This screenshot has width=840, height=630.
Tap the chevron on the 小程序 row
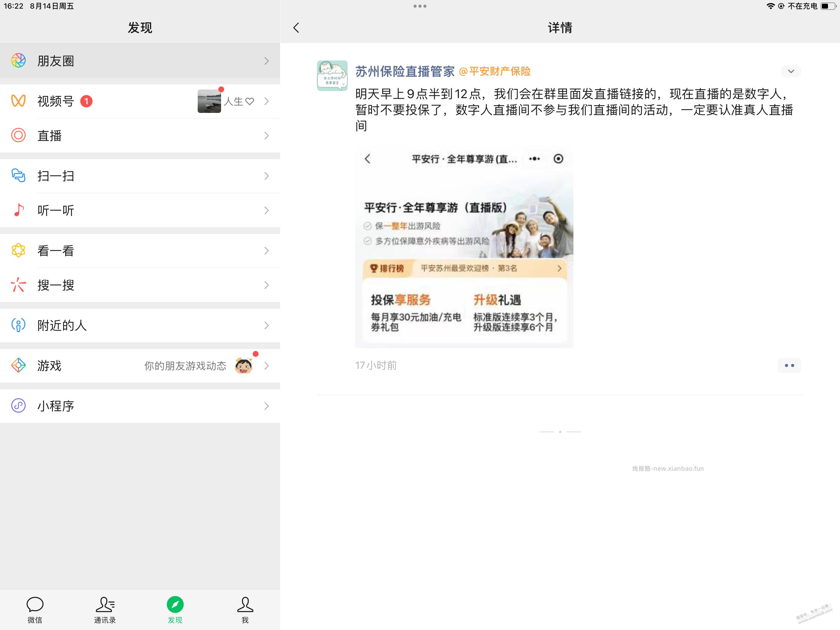click(267, 406)
